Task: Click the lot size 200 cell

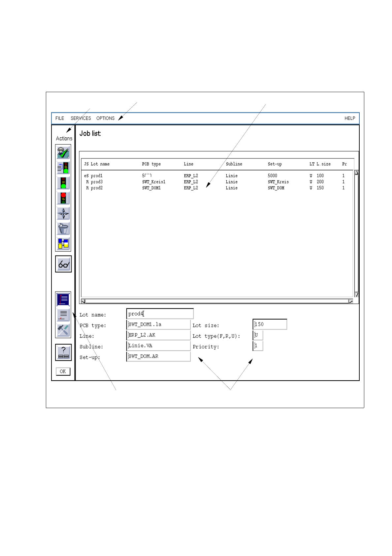Action: click(320, 182)
